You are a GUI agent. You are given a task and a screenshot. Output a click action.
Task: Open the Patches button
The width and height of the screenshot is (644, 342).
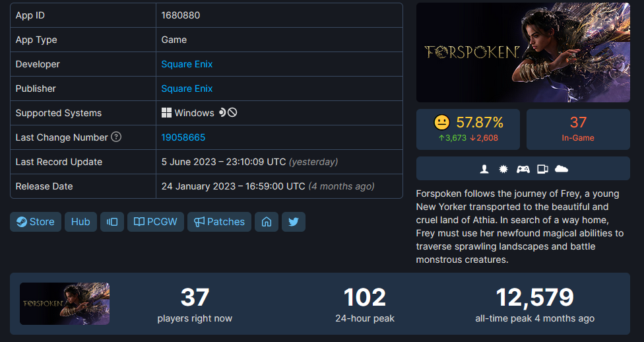(220, 222)
